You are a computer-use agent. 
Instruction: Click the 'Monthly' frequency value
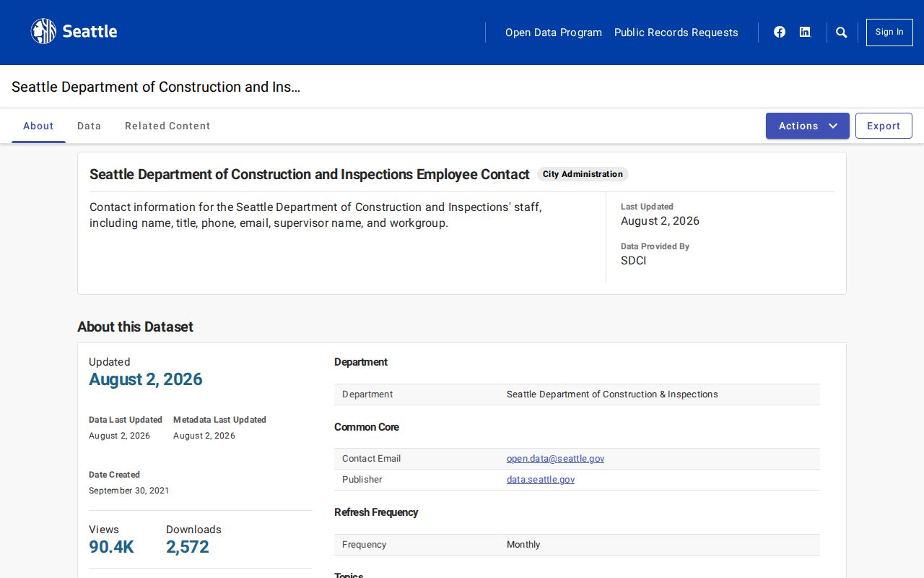tap(523, 545)
